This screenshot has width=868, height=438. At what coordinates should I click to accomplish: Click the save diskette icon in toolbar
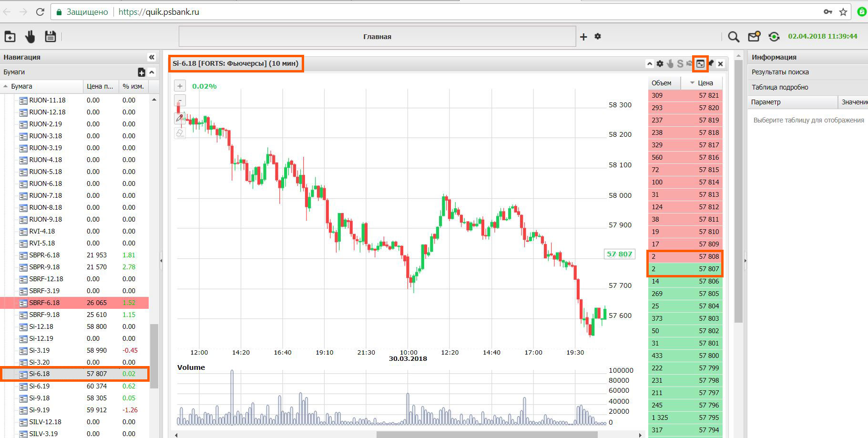click(51, 37)
